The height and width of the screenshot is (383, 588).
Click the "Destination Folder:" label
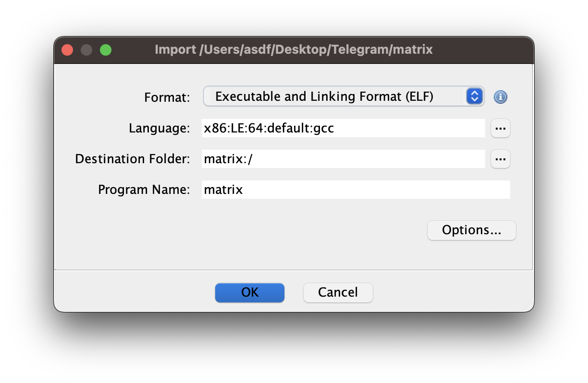[x=133, y=159]
